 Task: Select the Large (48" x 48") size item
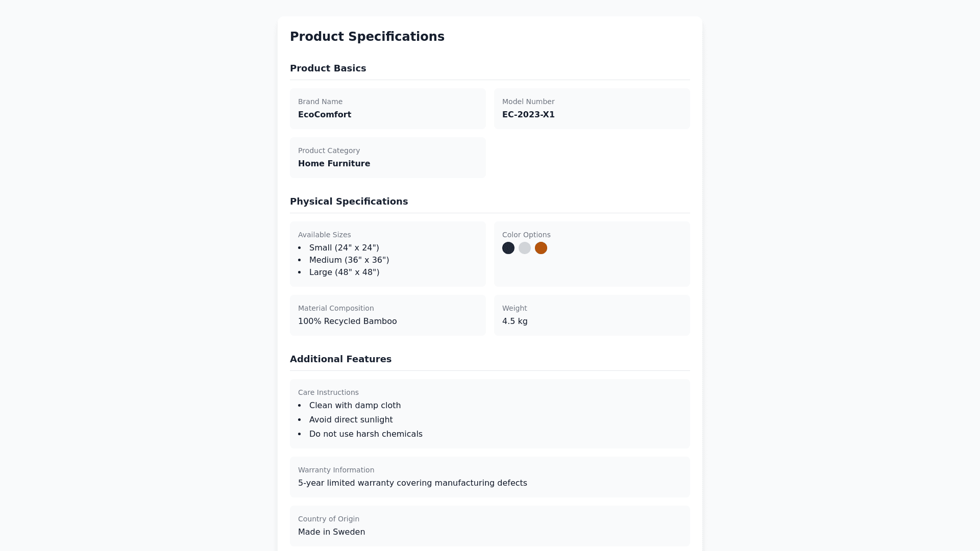click(344, 272)
